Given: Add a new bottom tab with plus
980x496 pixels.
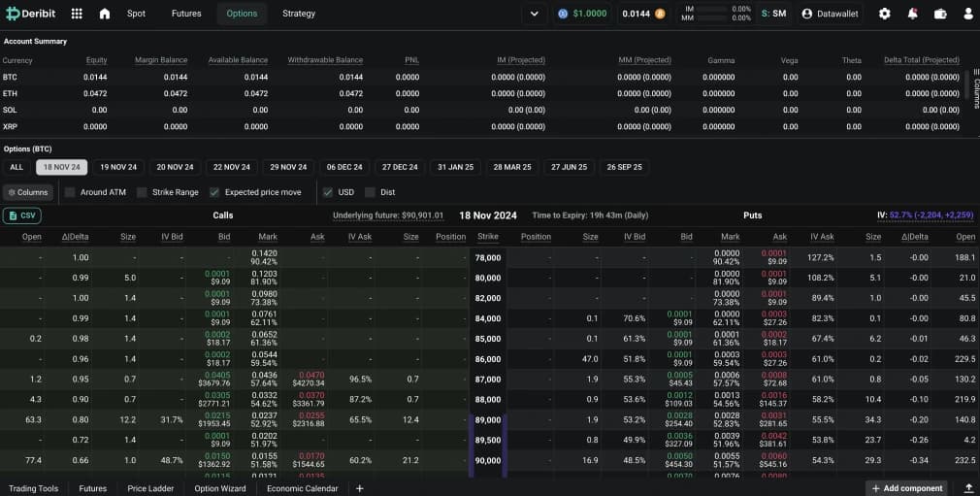Looking at the screenshot, I should (360, 488).
